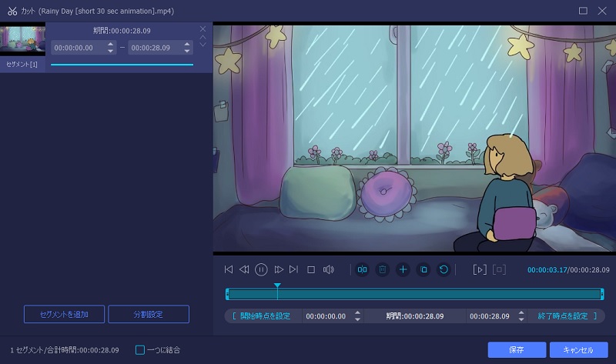The width and height of the screenshot is (616, 364).
Task: Click the セグメントを追加 button
Action: [x=64, y=314]
